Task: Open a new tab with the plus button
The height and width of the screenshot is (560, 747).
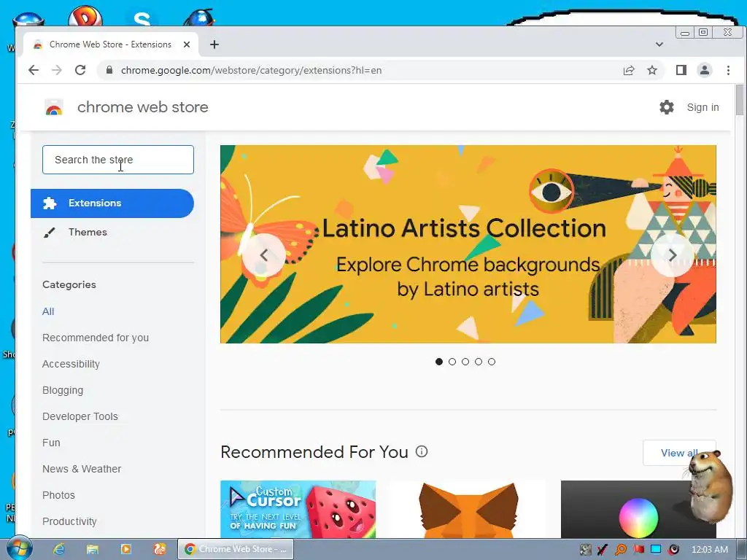Action: [x=214, y=44]
